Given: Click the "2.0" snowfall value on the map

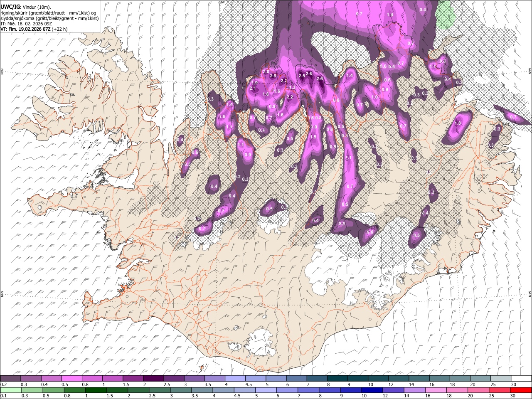Looking at the screenshot, I should click(266, 72).
